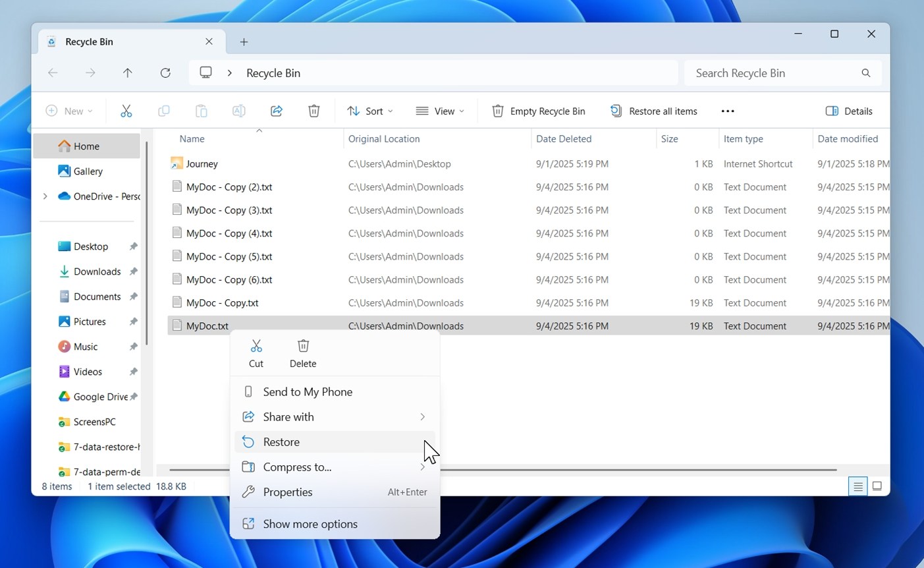The image size is (924, 568).
Task: Click the Copy icon in the toolbar
Action: coord(164,111)
